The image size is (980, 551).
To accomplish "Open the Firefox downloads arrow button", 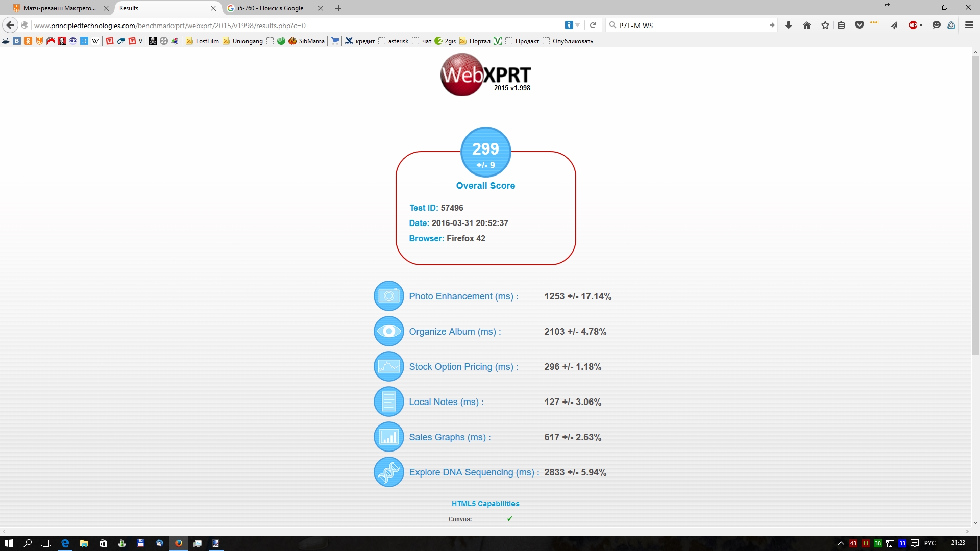I will point(789,25).
